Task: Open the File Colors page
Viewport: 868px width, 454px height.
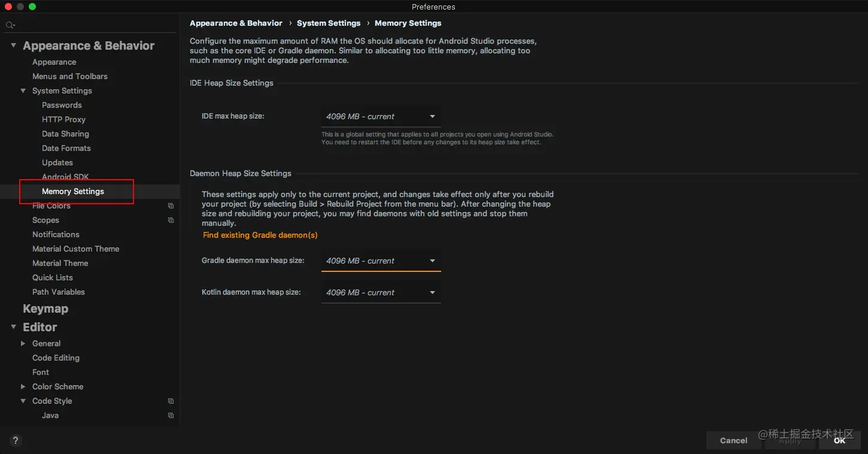Action: tap(51, 205)
